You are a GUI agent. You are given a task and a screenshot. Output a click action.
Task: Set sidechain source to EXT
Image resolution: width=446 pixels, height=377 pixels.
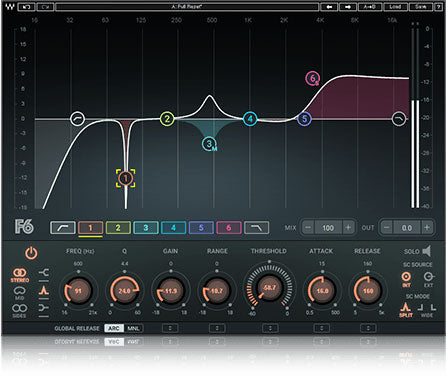click(428, 279)
